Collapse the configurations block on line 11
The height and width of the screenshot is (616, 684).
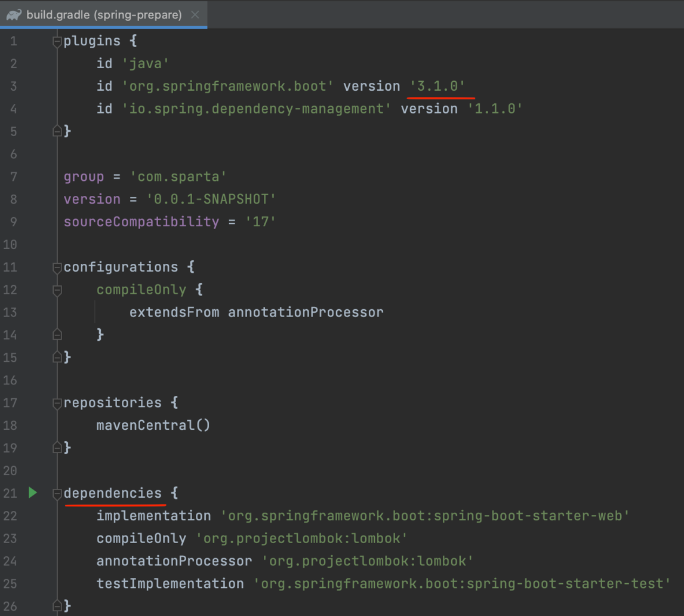pos(57,267)
